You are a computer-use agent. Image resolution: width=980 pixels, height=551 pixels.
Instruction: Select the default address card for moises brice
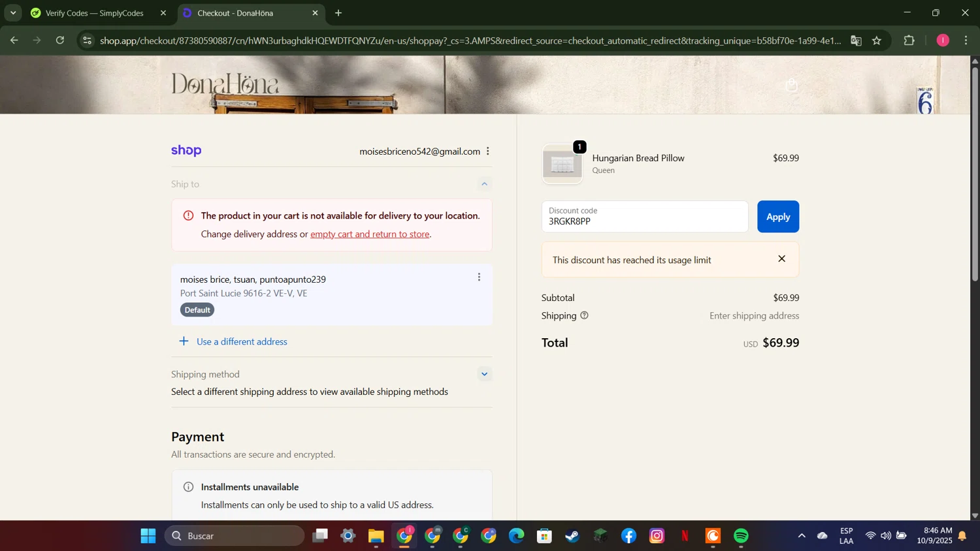332,294
